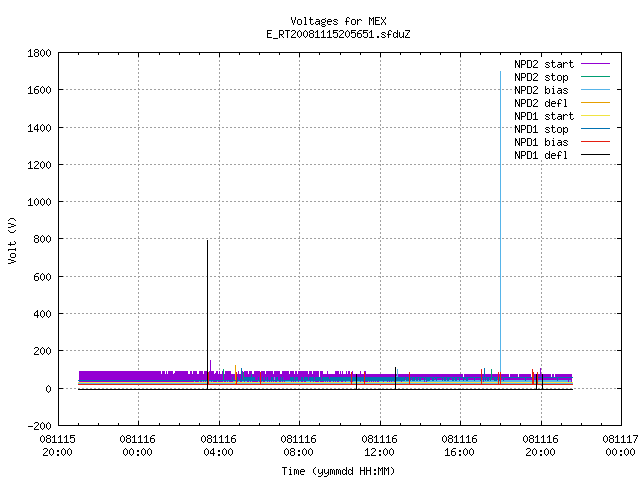Click the 'NPD1 bias' legend label
Viewport: 640px width, 480px height.
click(x=541, y=142)
